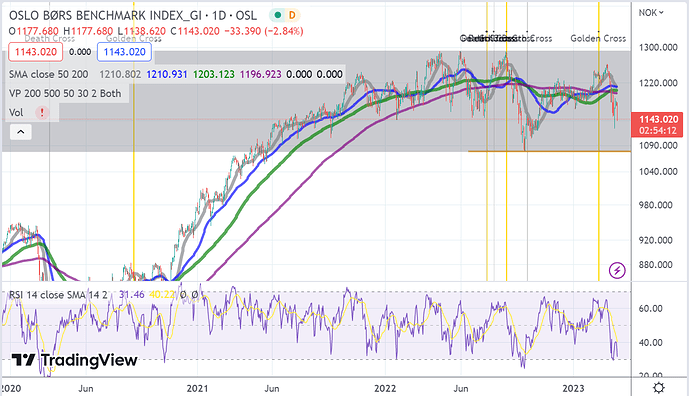Click the SMA value 1203.123 in green
This screenshot has height=396, width=689.
(x=214, y=74)
